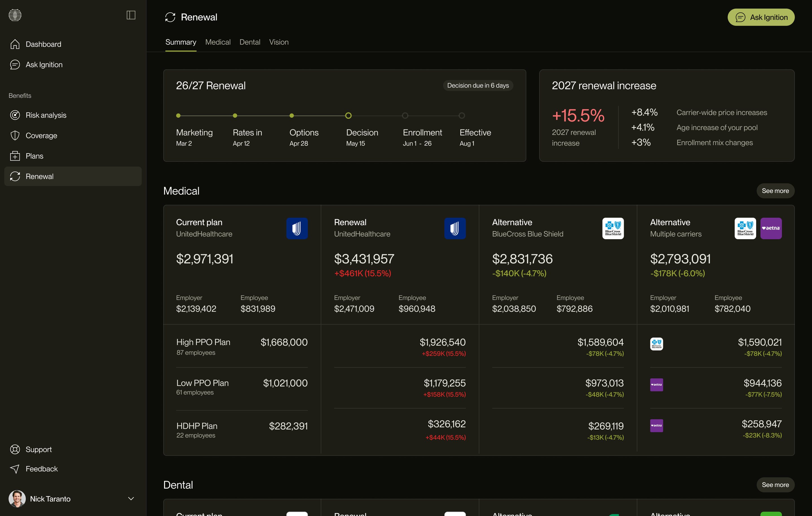Open Risk analysis page
812x516 pixels.
point(73,115)
